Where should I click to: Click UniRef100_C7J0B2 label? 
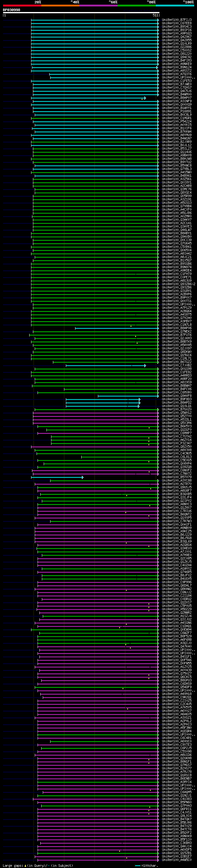pos(177,365)
